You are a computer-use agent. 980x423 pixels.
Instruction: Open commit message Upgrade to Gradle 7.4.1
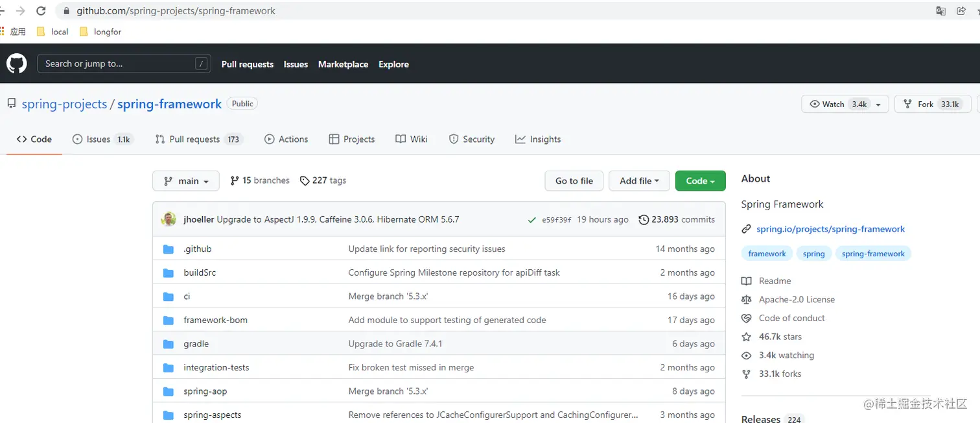click(395, 344)
